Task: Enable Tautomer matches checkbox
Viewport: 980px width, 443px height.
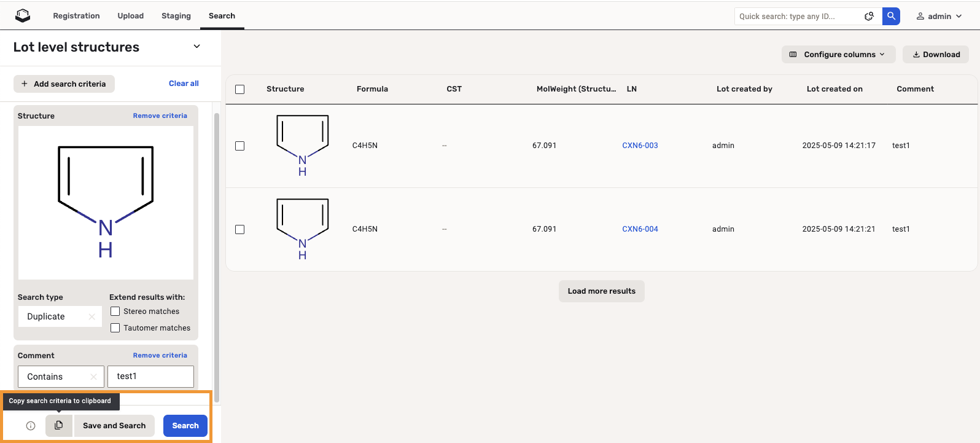Action: coord(115,328)
